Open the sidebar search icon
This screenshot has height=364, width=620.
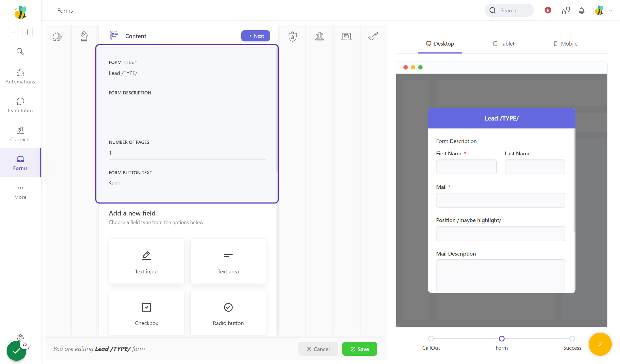[20, 52]
